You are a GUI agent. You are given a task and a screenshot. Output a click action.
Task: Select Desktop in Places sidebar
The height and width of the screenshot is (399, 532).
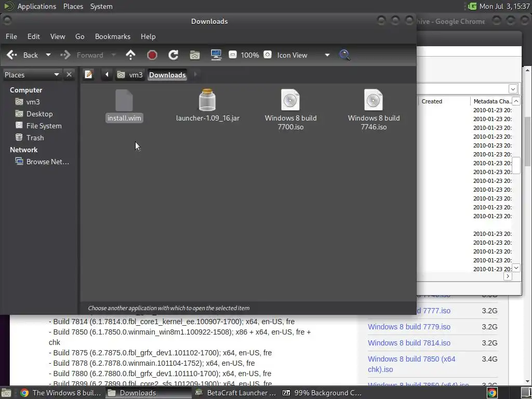[x=34, y=114]
